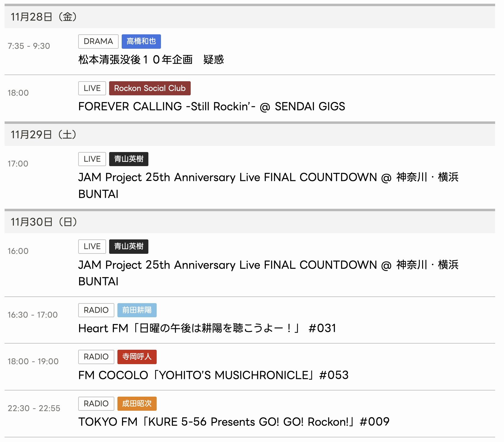Open FOREVER CALLING SENDAI GIGS event
This screenshot has width=504, height=442.
click(212, 106)
